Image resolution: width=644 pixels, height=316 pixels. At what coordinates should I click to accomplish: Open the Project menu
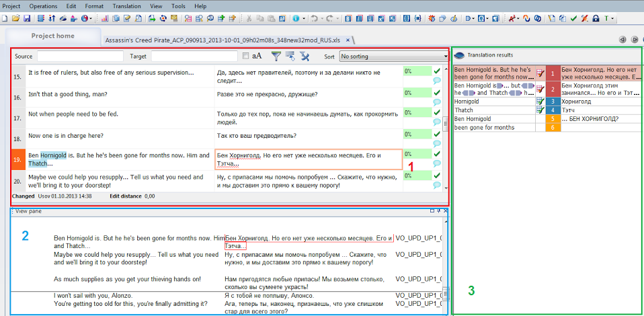[x=11, y=6]
